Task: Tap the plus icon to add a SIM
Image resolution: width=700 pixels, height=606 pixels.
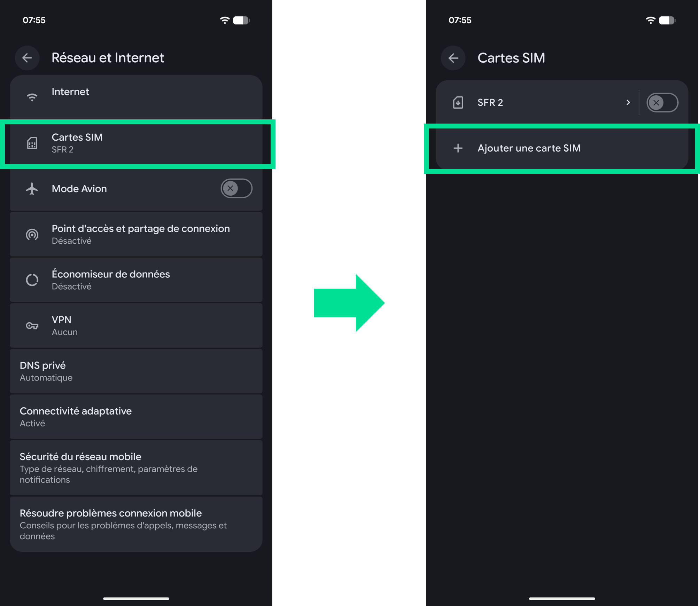Action: click(458, 148)
